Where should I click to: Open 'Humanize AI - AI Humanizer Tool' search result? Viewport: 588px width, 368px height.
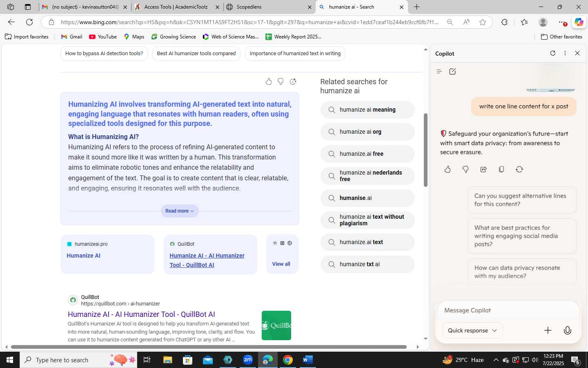coord(141,314)
